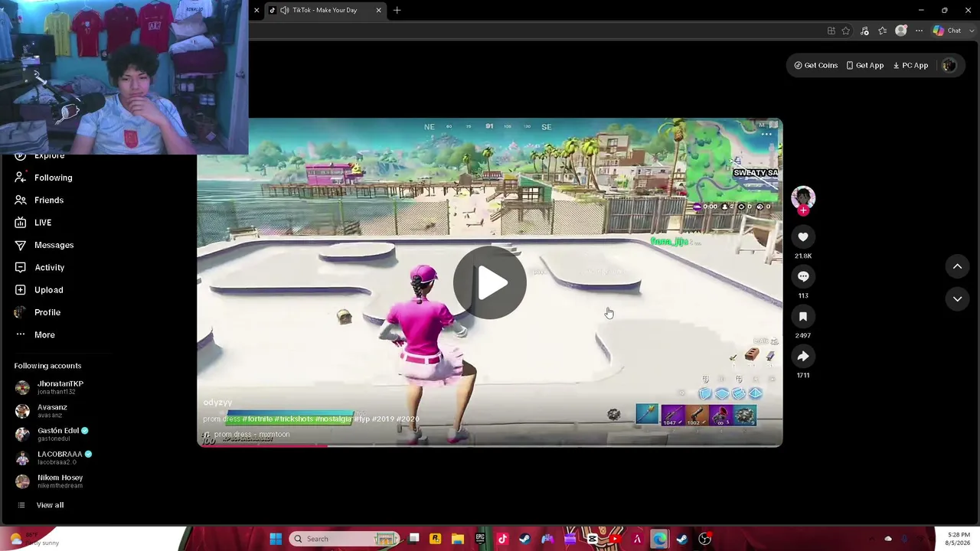This screenshot has height=551, width=980.
Task: Open LIVE in the sidebar
Action: (x=33, y=223)
